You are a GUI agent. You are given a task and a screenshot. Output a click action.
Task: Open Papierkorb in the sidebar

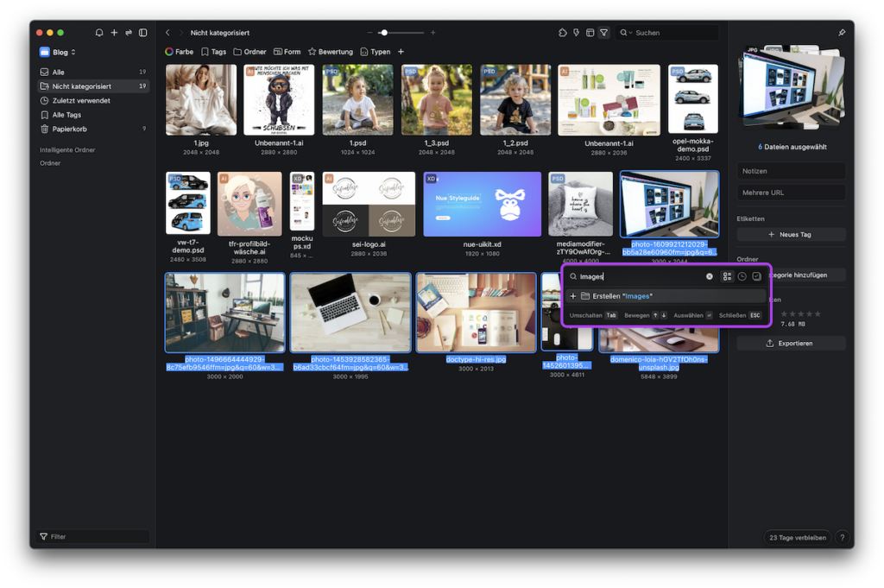point(93,130)
